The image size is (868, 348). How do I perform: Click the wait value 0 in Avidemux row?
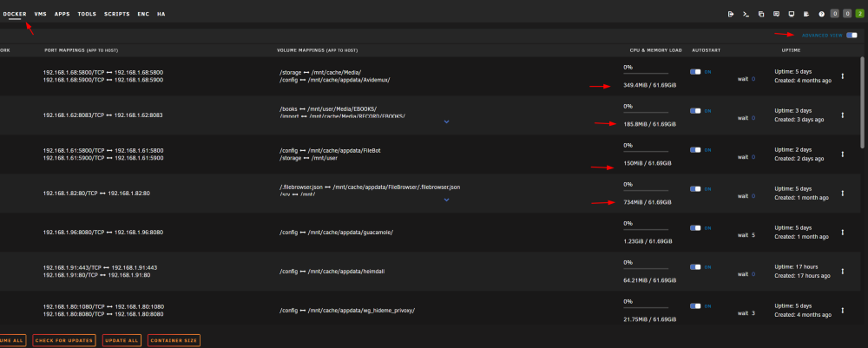click(753, 79)
